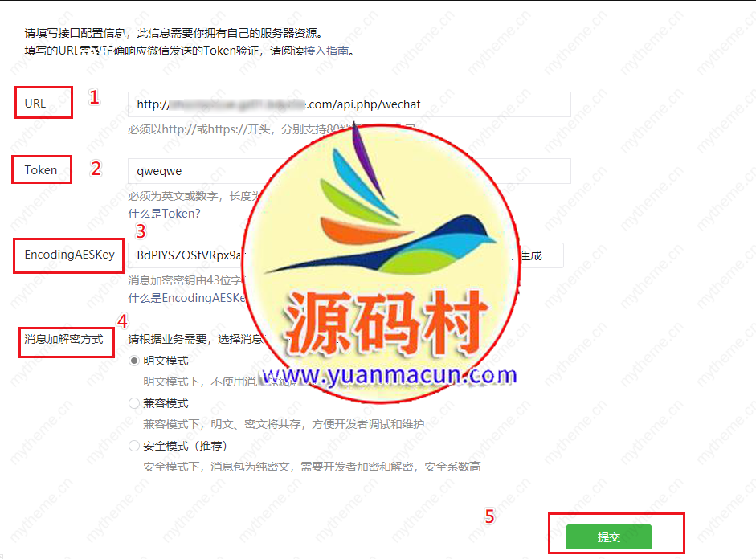The height and width of the screenshot is (559, 756).
Task: Click the URL label in red box
Action: pos(35,104)
